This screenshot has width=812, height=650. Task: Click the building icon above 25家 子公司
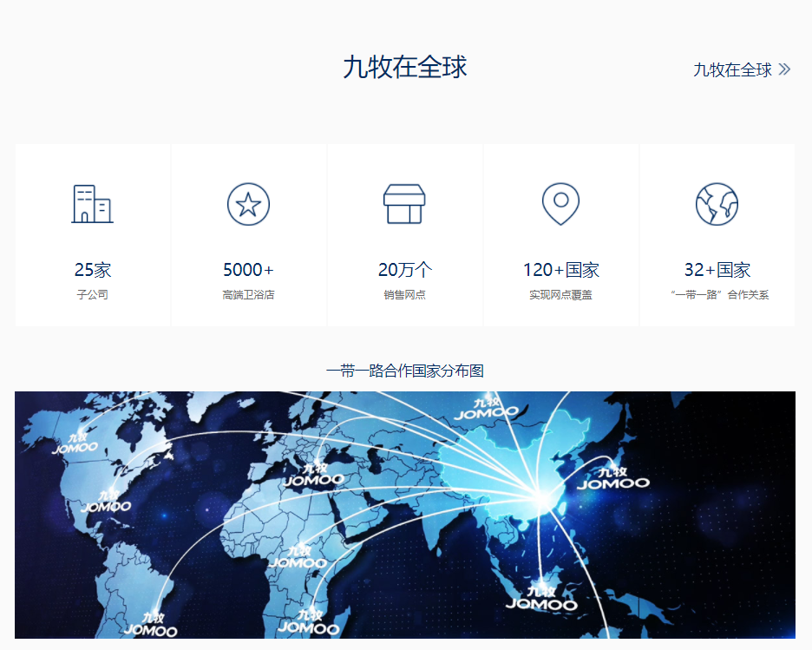pyautogui.click(x=93, y=203)
